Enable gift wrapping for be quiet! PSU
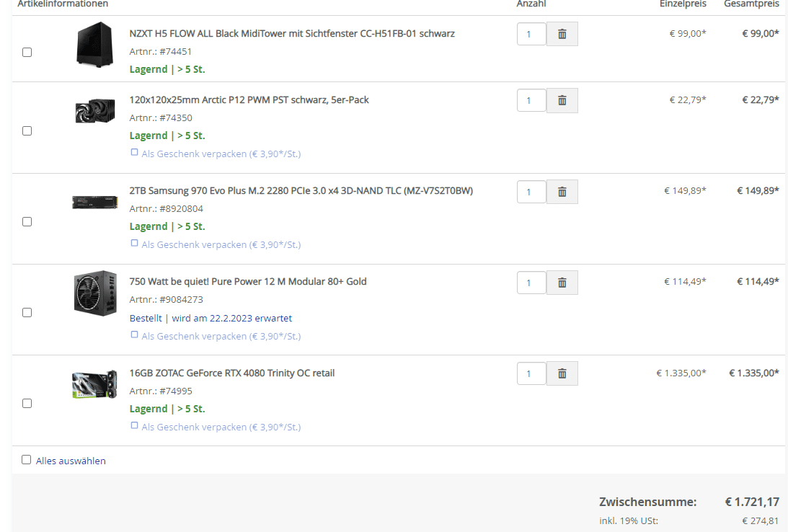 134,334
